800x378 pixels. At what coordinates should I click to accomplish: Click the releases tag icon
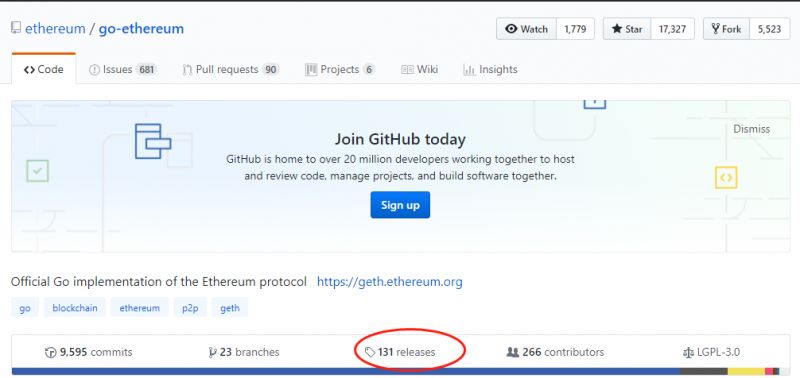coord(370,352)
